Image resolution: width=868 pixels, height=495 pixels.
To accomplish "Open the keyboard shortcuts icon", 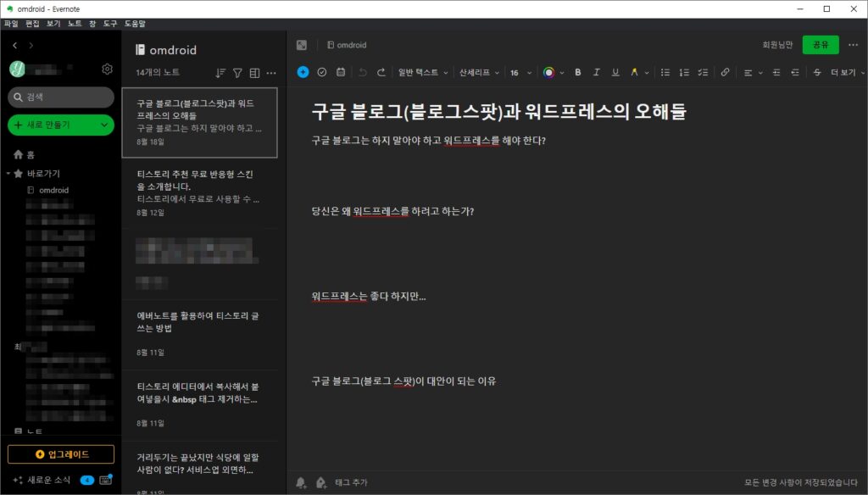I will pos(106,480).
